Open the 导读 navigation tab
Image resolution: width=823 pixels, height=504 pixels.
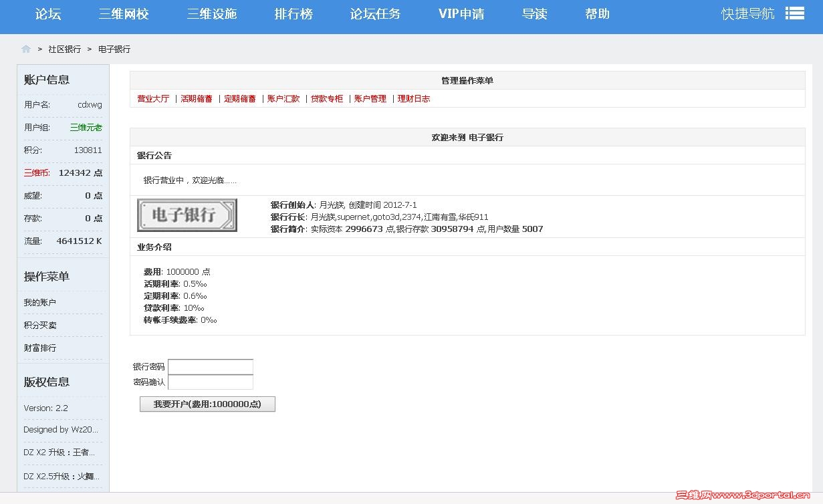click(535, 14)
